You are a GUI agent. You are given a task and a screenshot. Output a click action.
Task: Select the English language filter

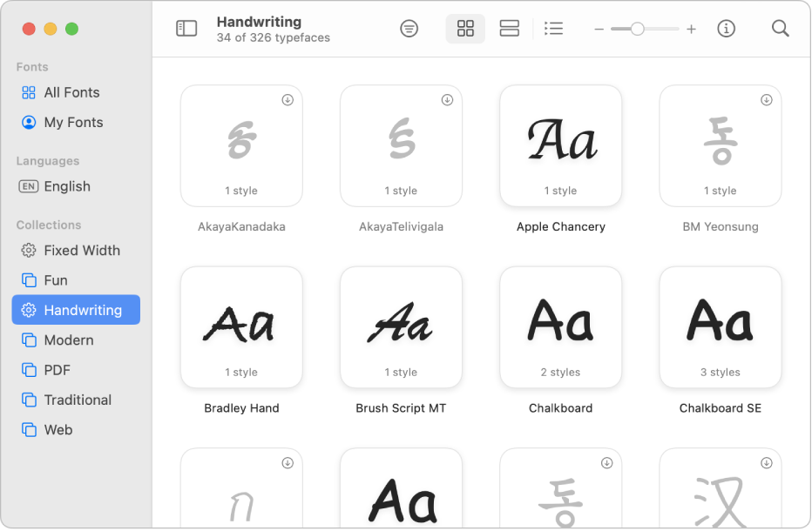point(76,186)
